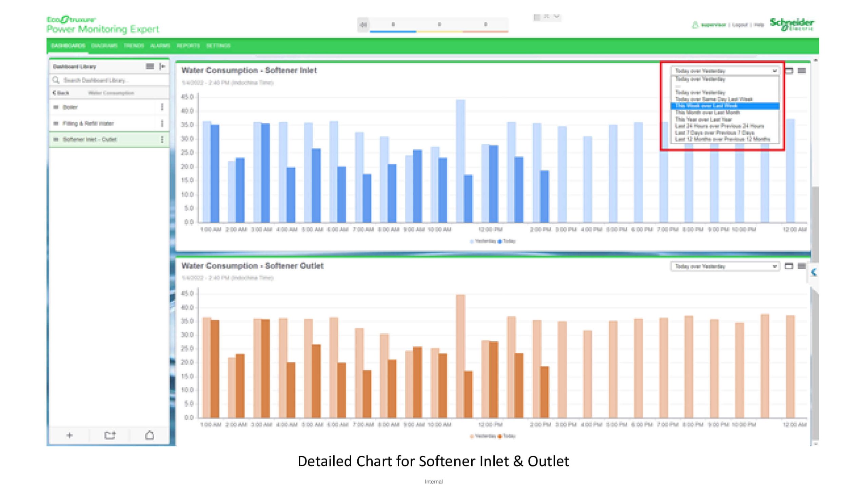Maximize the Softener Inlet gadget
Viewport: 868px width, 488px height.
789,71
